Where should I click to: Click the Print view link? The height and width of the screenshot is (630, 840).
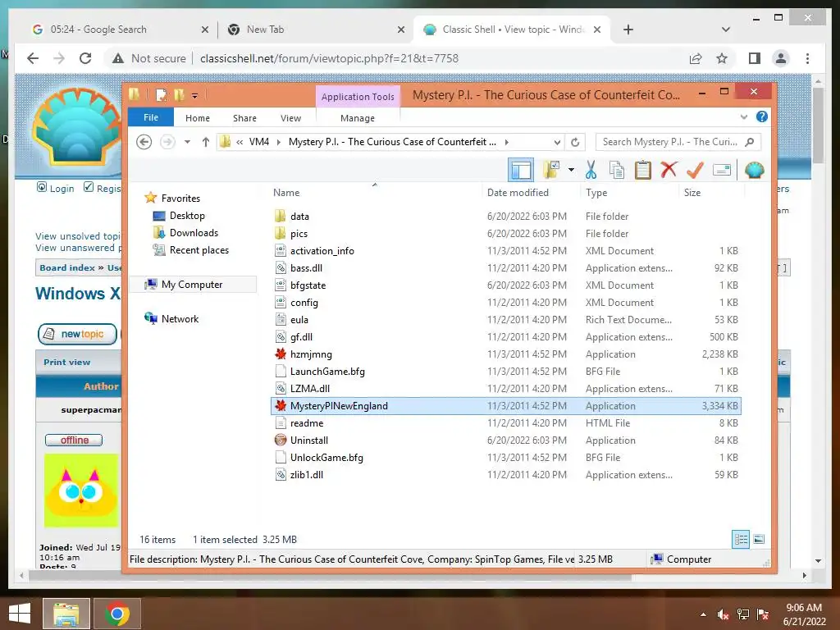coord(67,362)
